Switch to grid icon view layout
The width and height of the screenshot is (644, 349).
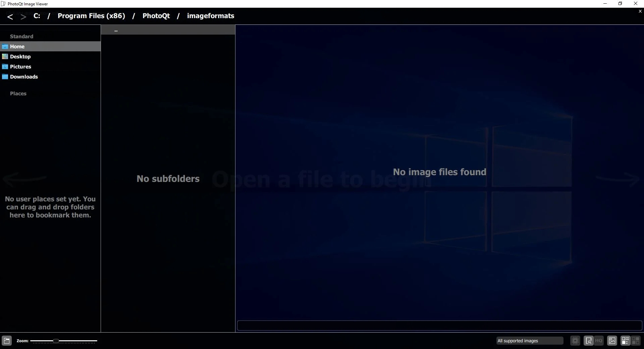point(636,341)
